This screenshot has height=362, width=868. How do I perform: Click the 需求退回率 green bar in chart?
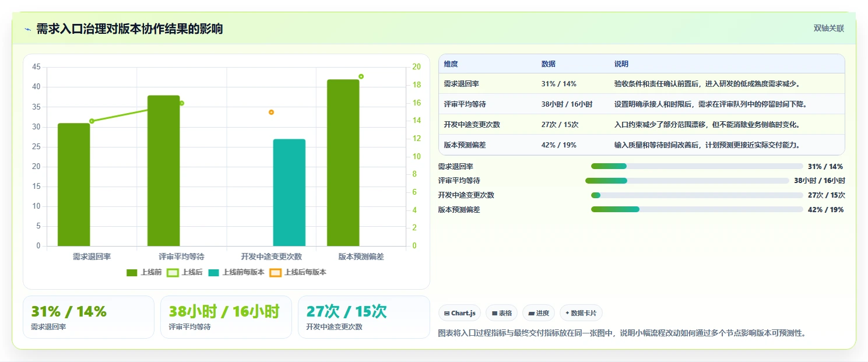tap(74, 184)
